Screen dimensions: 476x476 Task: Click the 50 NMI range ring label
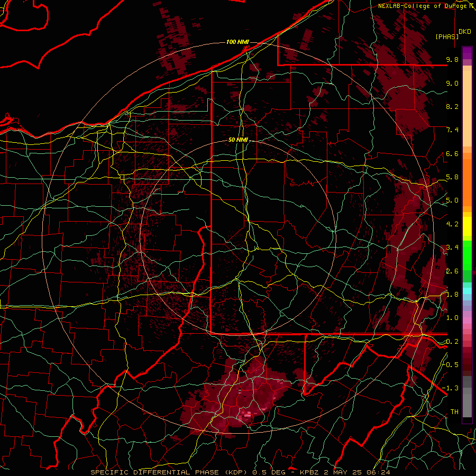(238, 140)
